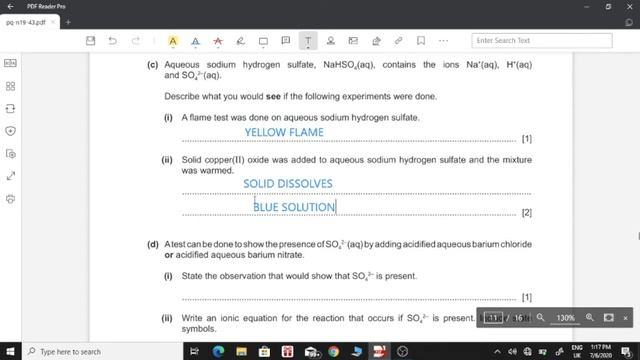Click the YELLOW FLAME text annotation
The width and height of the screenshot is (640, 360).
[x=284, y=132]
